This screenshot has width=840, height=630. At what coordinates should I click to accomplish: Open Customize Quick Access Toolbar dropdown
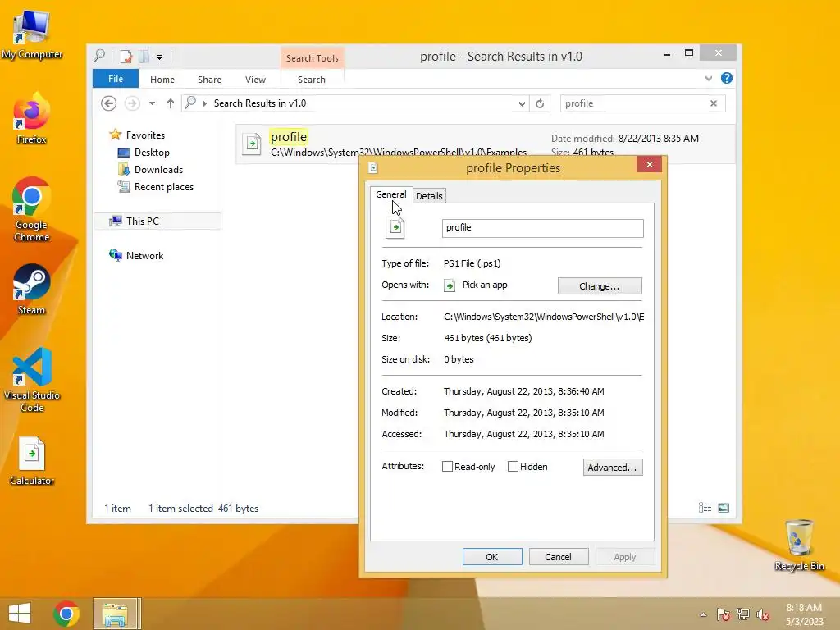(160, 57)
